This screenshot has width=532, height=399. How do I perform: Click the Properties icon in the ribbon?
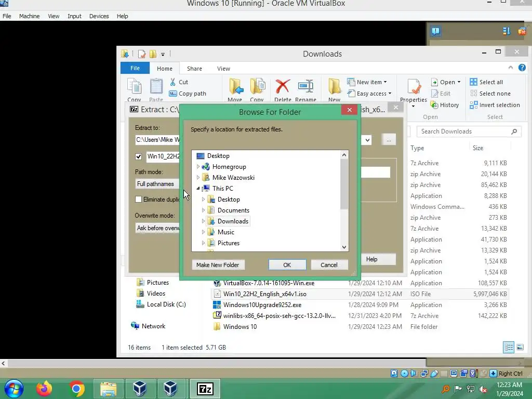[x=414, y=87]
